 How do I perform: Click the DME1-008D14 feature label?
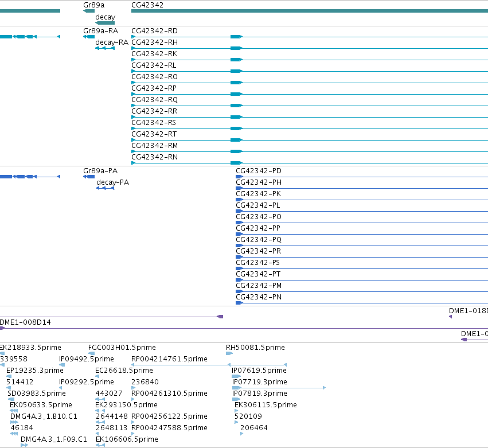[x=25, y=322]
